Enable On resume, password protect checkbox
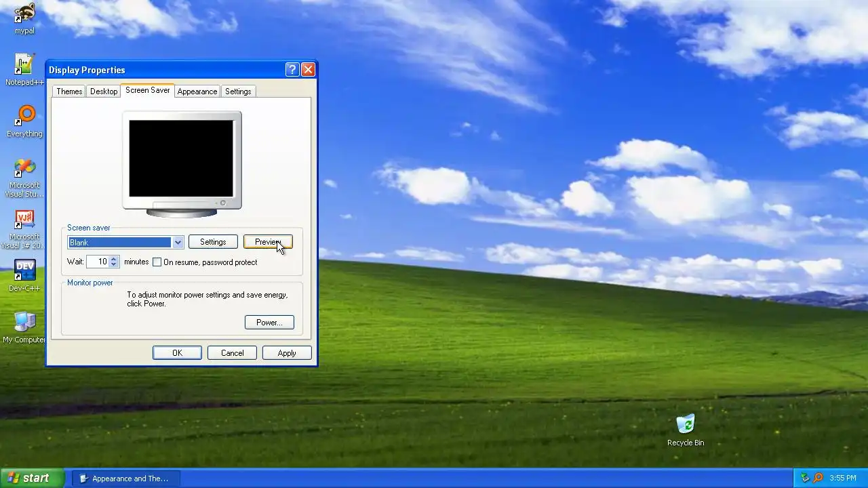 point(157,262)
